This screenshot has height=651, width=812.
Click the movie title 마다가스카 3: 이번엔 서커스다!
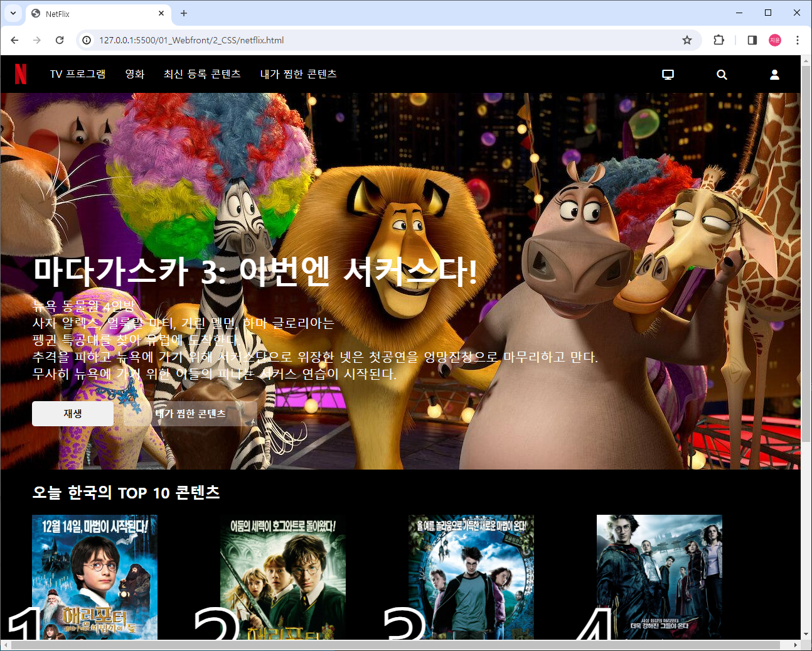[x=255, y=271]
